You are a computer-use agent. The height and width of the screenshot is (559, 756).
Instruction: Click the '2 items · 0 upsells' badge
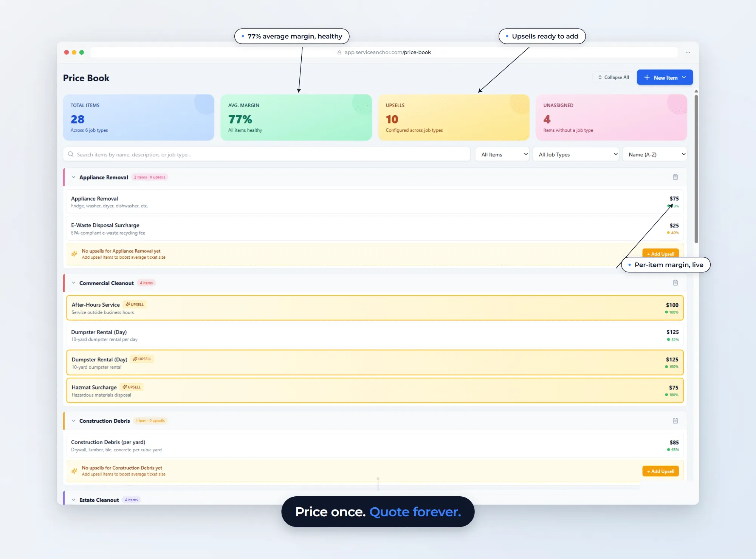point(150,177)
